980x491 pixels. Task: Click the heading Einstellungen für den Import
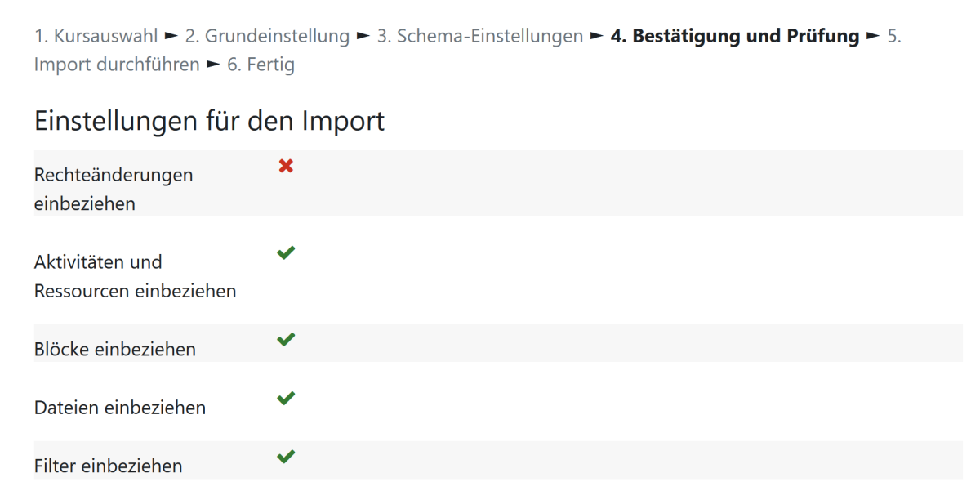(209, 121)
